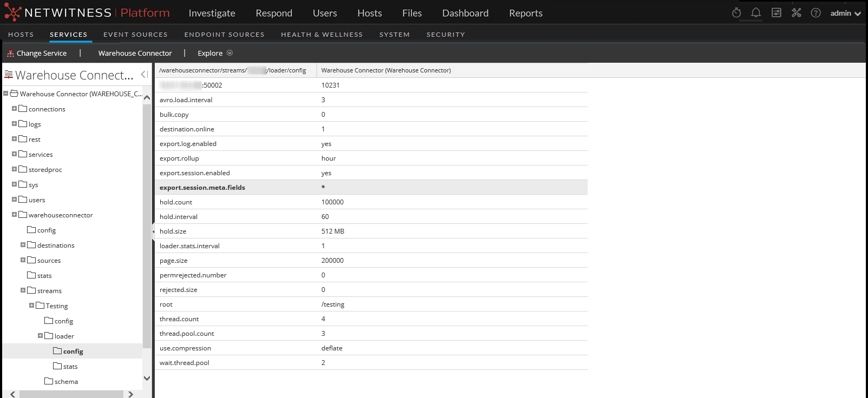
Task: Open the Explore dropdown menu
Action: [x=215, y=53]
